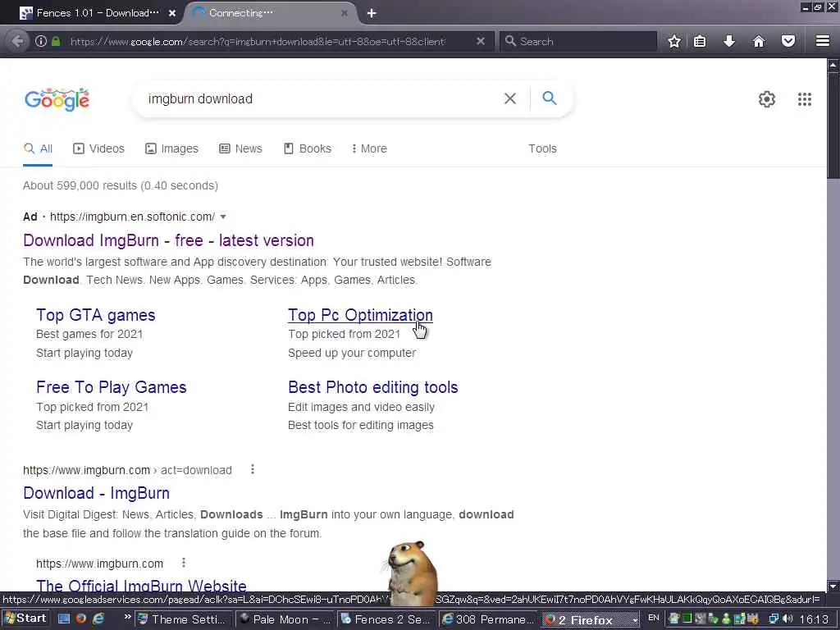This screenshot has height=630, width=840.
Task: Close the Fences 1.01 Download tab
Action: click(x=172, y=13)
